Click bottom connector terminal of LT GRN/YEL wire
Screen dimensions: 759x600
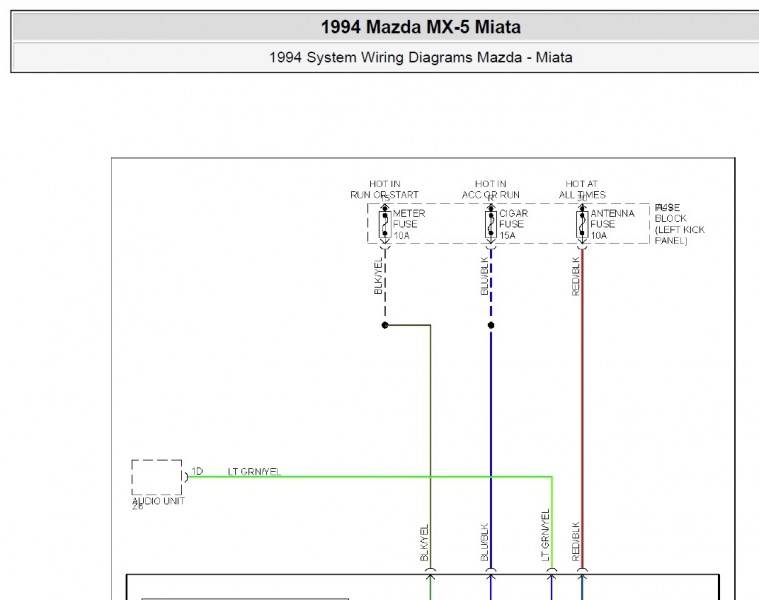551,573
